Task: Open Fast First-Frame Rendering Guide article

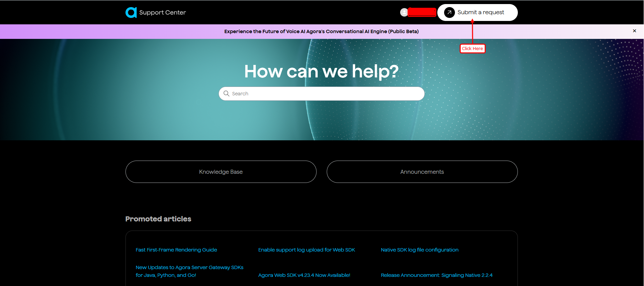Action: (176, 250)
